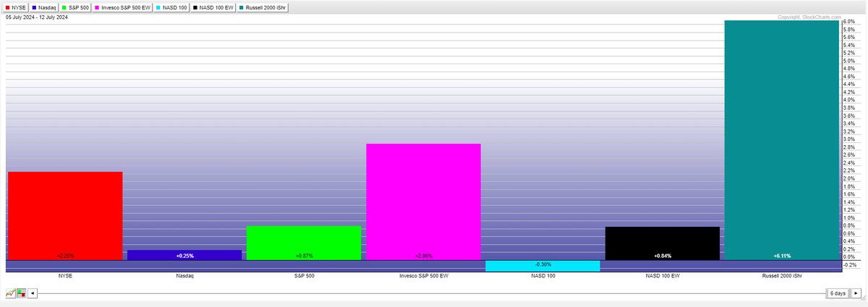Click the 'NYSE' x-axis label under the chart

[65, 276]
